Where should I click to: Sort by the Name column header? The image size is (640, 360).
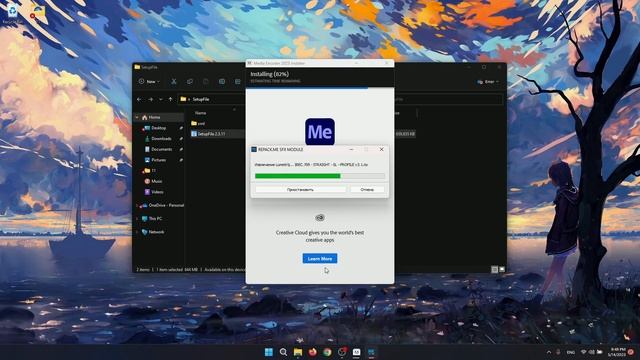200,113
